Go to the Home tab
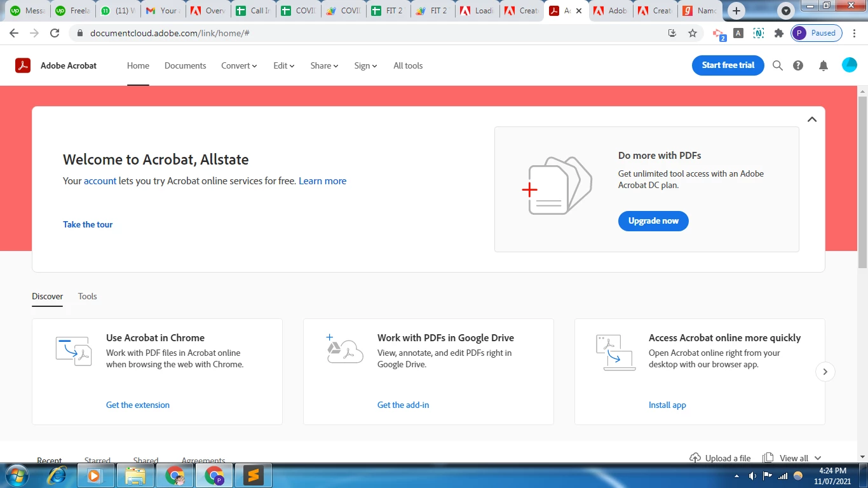The height and width of the screenshot is (488, 868). pyautogui.click(x=138, y=65)
